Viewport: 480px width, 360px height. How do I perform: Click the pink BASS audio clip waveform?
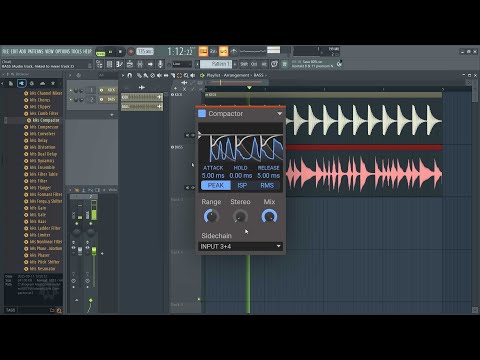[x=365, y=174]
